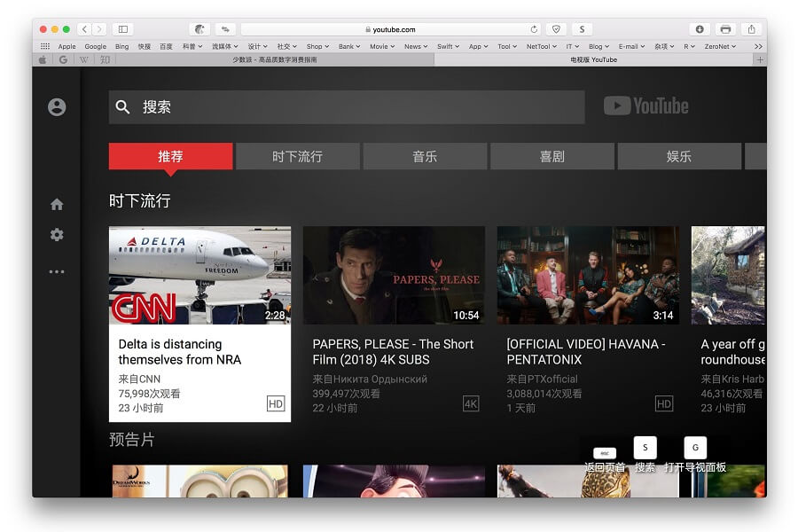Go to the YouTube home icon
This screenshot has width=798, height=532.
tap(57, 204)
